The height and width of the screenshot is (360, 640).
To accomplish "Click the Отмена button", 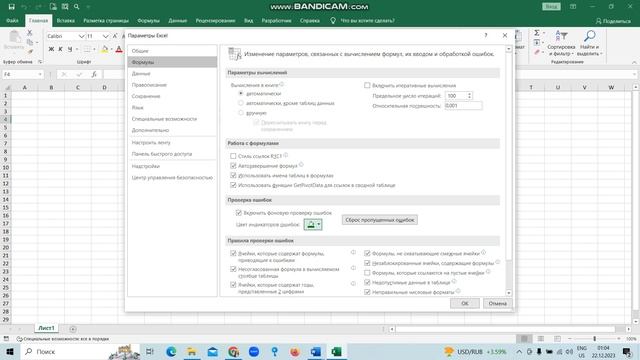I will click(x=498, y=303).
